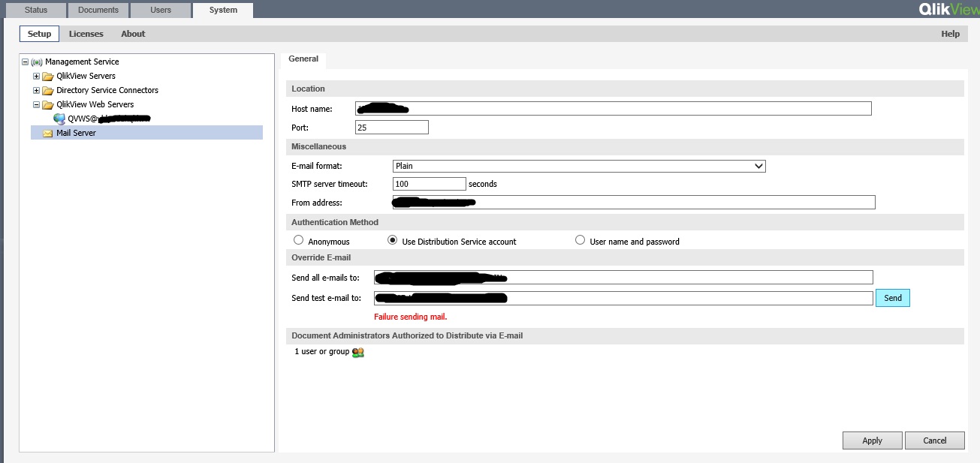Screen dimensions: 980x463
Task: Open the Setup sub-tab
Action: (40, 34)
